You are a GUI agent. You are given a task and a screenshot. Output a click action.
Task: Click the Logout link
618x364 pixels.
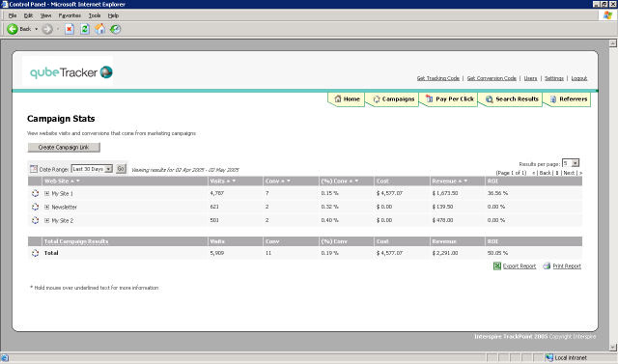[579, 78]
